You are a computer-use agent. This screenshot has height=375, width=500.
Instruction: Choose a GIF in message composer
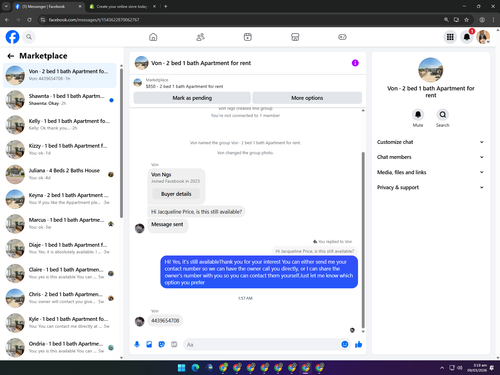(174, 344)
